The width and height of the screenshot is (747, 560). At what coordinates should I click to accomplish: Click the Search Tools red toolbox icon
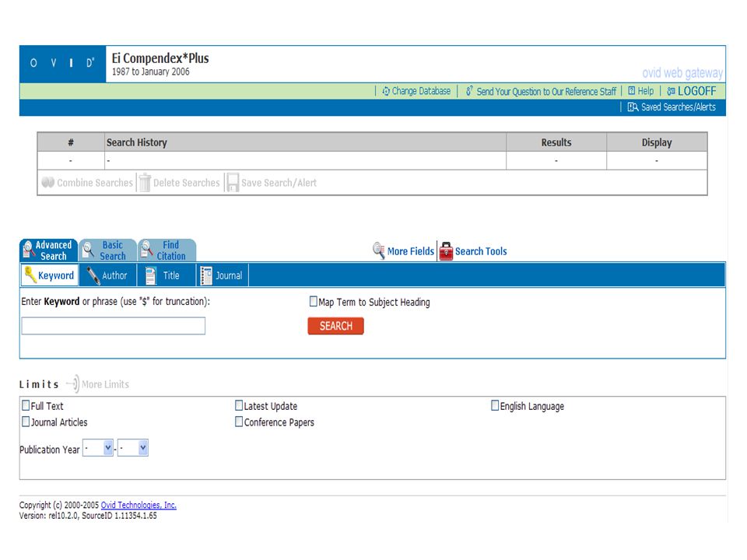[446, 251]
